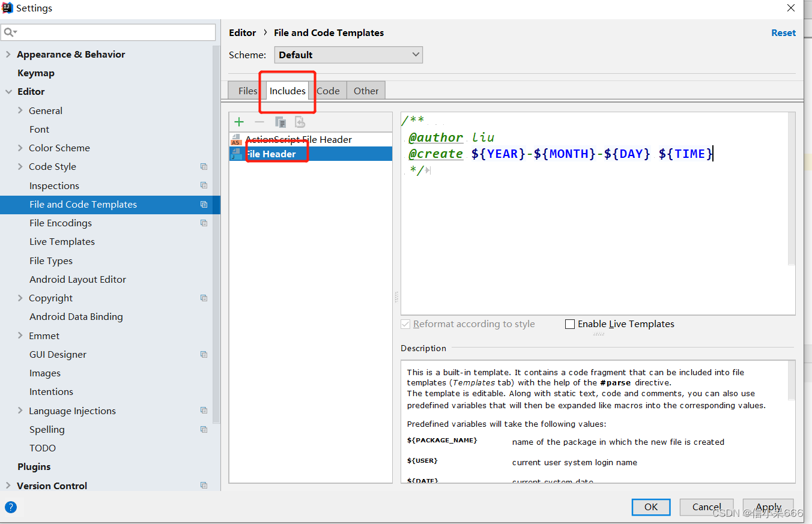Open Intentions settings
The image size is (812, 524).
pos(51,391)
